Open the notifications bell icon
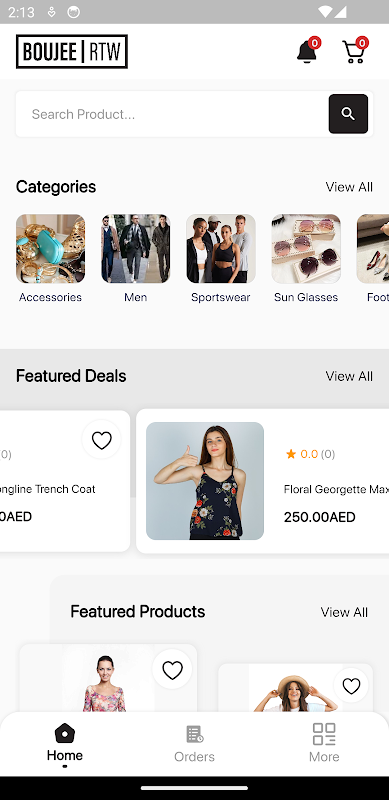389x800 pixels. pyautogui.click(x=307, y=51)
